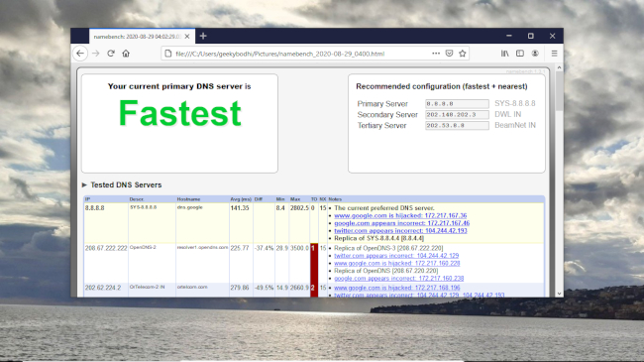644x362 pixels.
Task: Click the DWL IN label
Action: click(507, 114)
